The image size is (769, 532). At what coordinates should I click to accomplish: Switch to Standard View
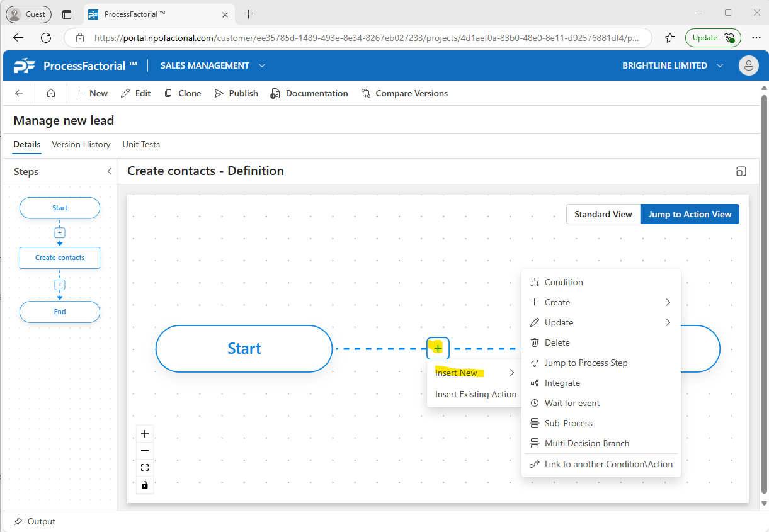pyautogui.click(x=603, y=214)
